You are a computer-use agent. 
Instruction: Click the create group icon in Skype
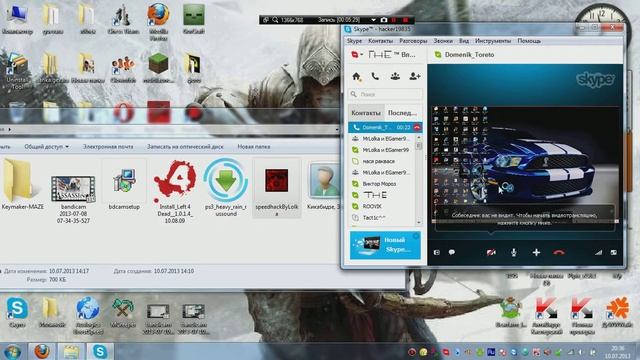(x=395, y=76)
